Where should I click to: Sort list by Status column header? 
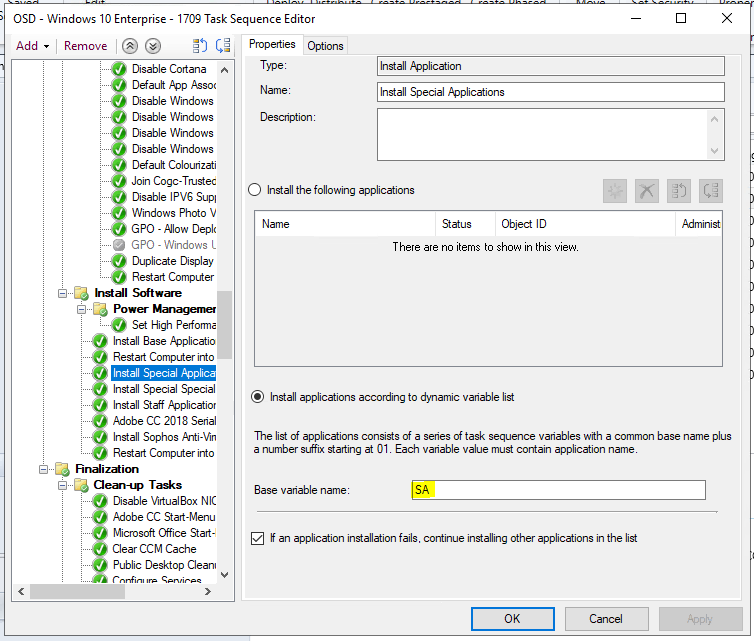tap(465, 224)
